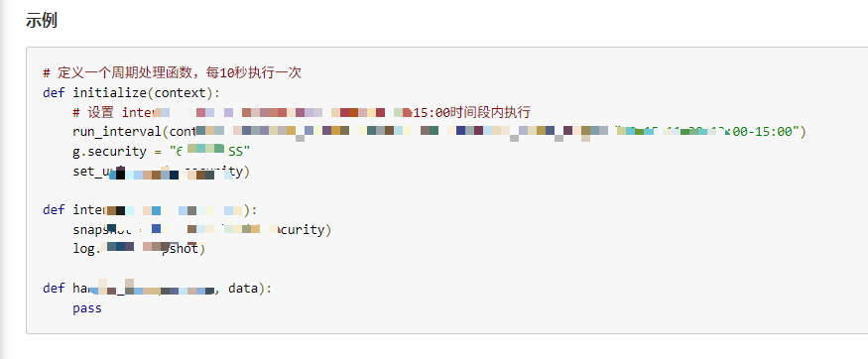This screenshot has height=359, width=868.
Task: Click the 示例 heading
Action: 41,21
